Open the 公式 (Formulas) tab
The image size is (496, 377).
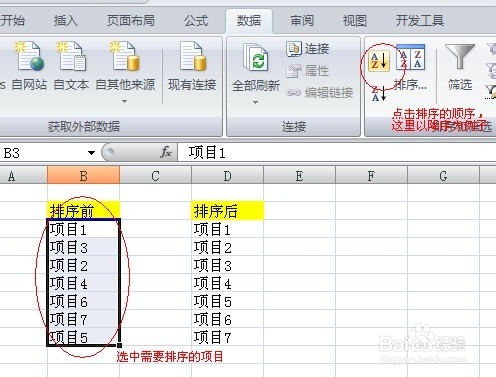pos(196,21)
